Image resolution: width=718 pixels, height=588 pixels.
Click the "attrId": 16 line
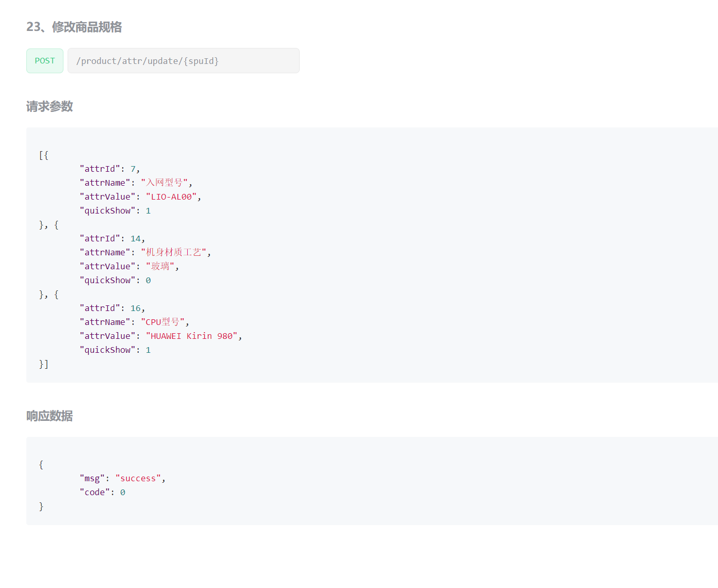coord(112,308)
